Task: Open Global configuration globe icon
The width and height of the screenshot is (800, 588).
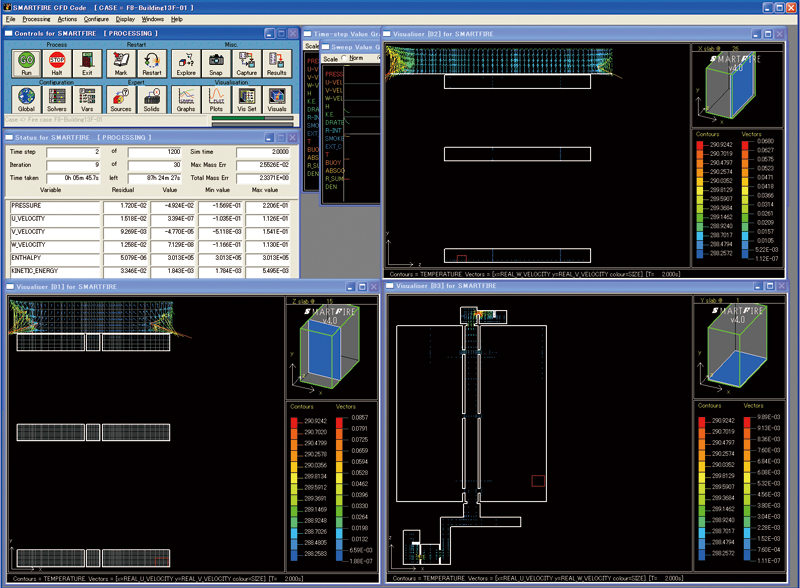Action: [27, 99]
